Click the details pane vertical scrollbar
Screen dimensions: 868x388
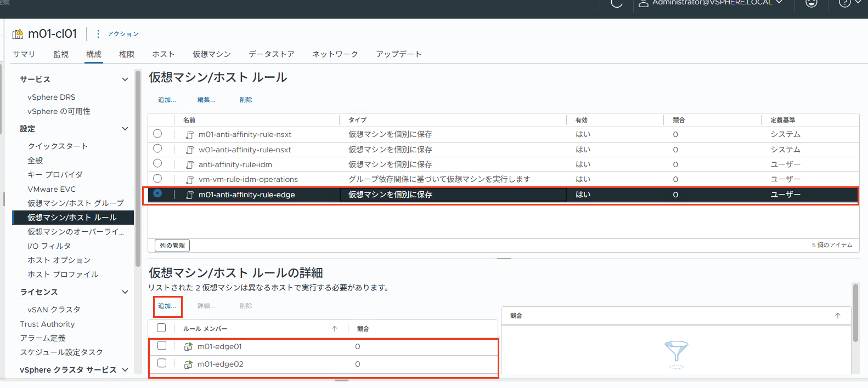coord(855,312)
